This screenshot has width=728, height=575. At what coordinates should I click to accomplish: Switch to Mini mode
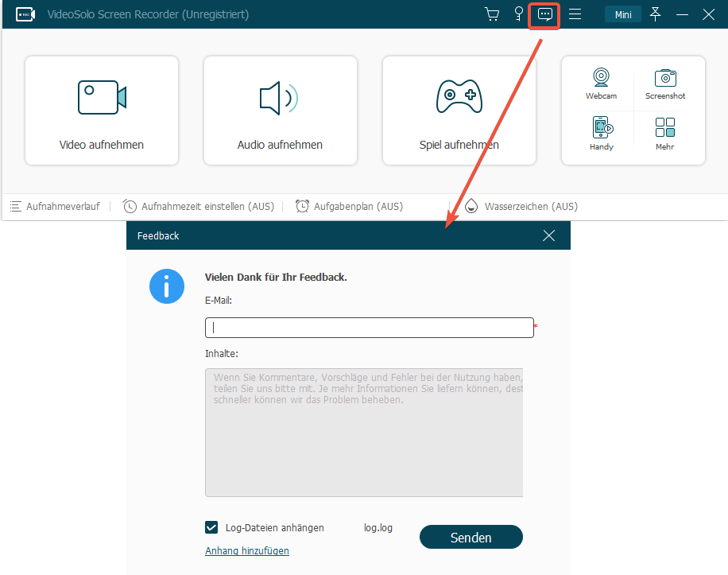pos(622,14)
